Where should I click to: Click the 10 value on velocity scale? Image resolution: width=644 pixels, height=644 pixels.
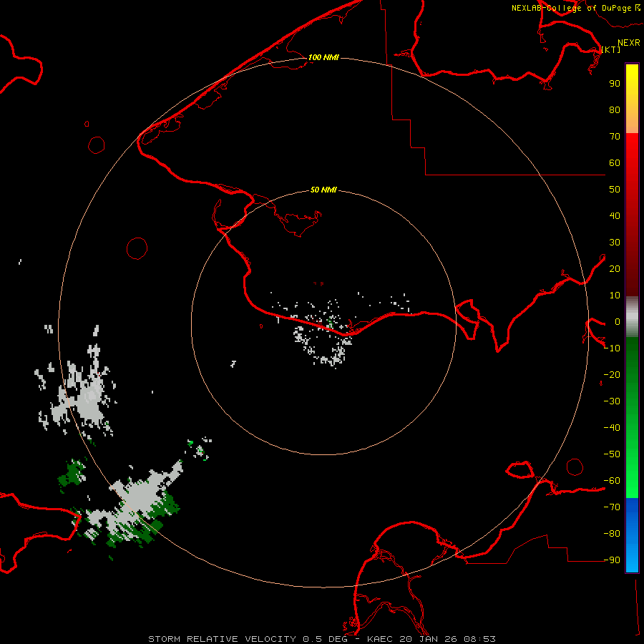[615, 296]
